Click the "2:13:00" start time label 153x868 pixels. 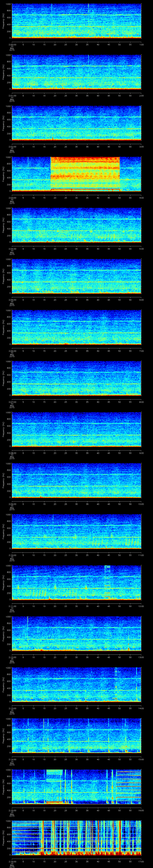coord(12,708)
